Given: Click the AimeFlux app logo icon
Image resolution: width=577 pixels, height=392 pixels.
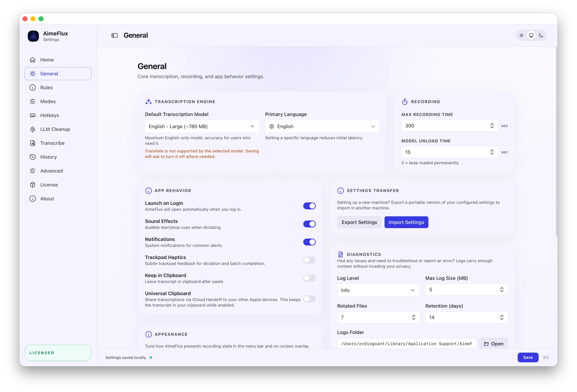Looking at the screenshot, I should (x=33, y=36).
